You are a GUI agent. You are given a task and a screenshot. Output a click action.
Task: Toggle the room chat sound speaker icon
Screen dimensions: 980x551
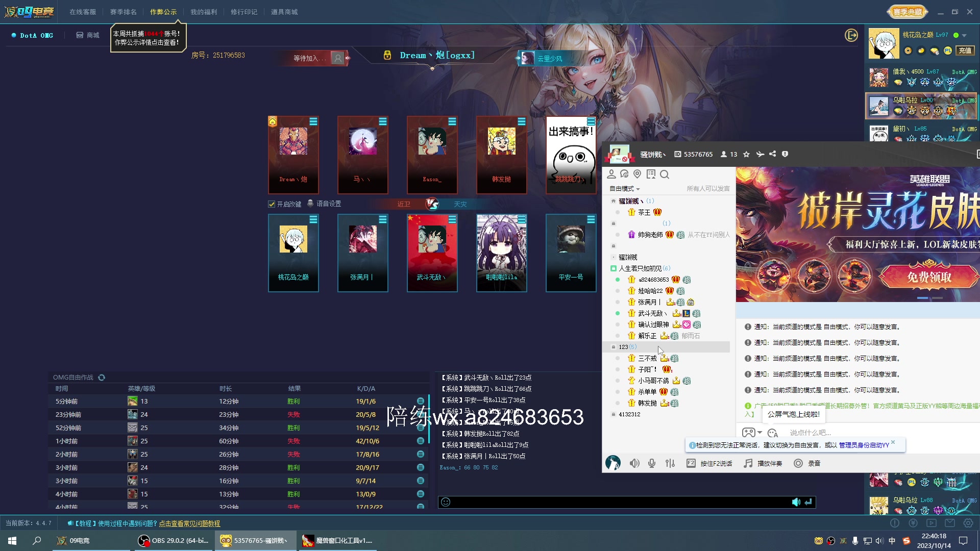coord(796,502)
